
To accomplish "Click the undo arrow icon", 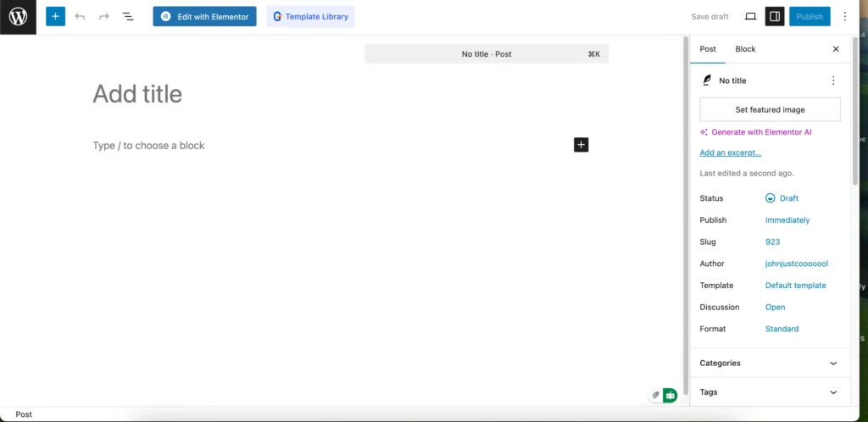I will click(x=80, y=16).
